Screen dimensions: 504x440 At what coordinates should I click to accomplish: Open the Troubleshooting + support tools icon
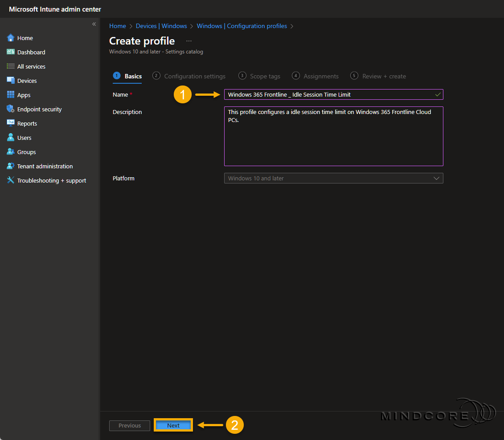[11, 180]
